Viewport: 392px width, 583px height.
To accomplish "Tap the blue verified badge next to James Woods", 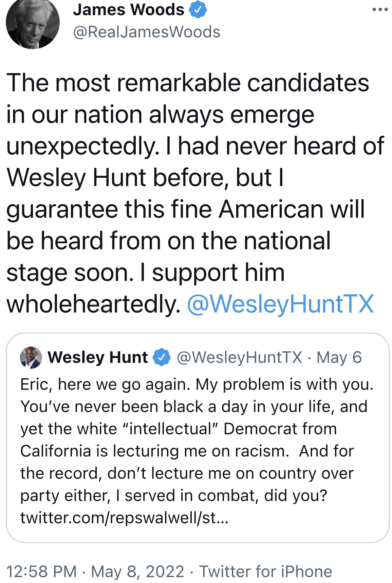I will click(x=198, y=10).
